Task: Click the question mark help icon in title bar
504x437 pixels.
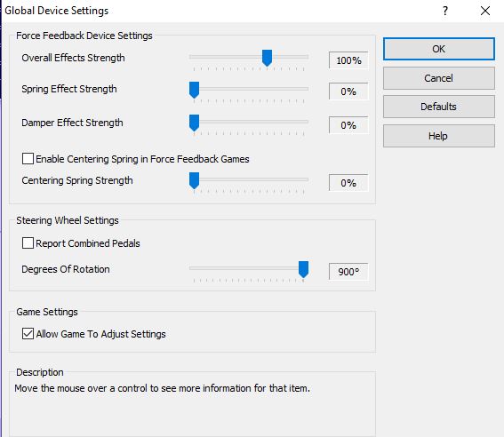Action: click(x=445, y=11)
